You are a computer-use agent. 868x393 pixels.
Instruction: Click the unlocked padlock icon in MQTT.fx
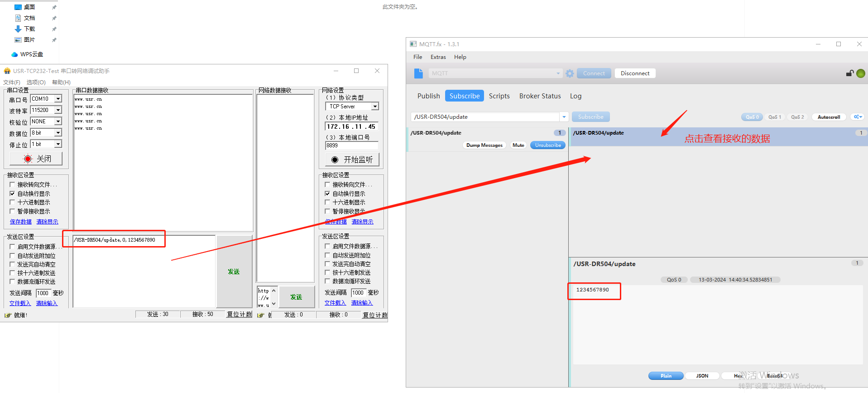tap(849, 73)
